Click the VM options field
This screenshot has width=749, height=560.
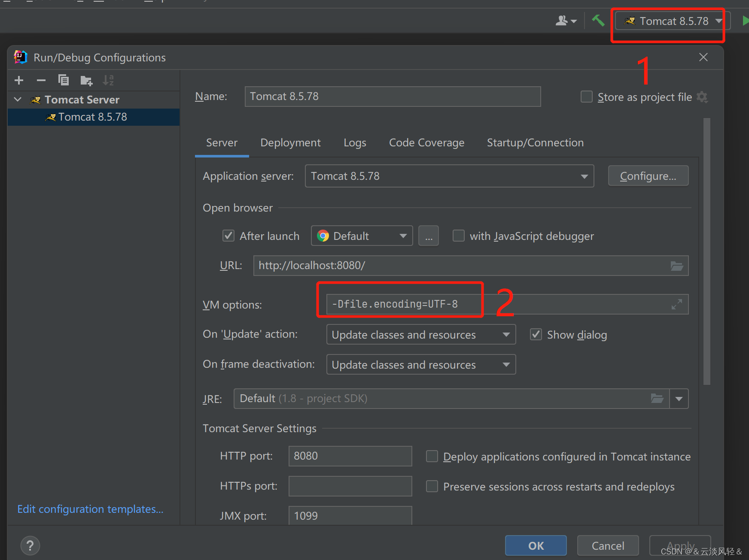[x=507, y=304]
